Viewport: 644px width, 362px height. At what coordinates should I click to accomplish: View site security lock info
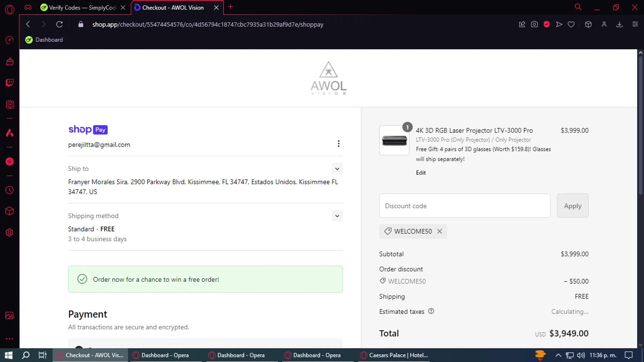pos(81,24)
